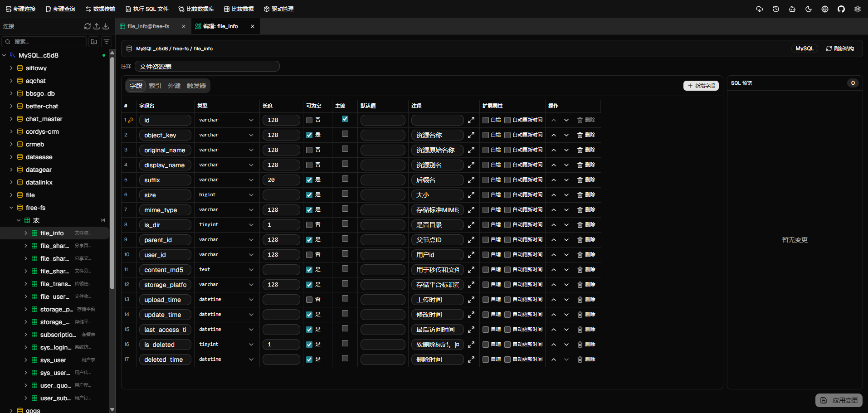Viewport: 868px width, 413px height.
Task: Open type dropdown for content_md5 field
Action: click(226, 270)
